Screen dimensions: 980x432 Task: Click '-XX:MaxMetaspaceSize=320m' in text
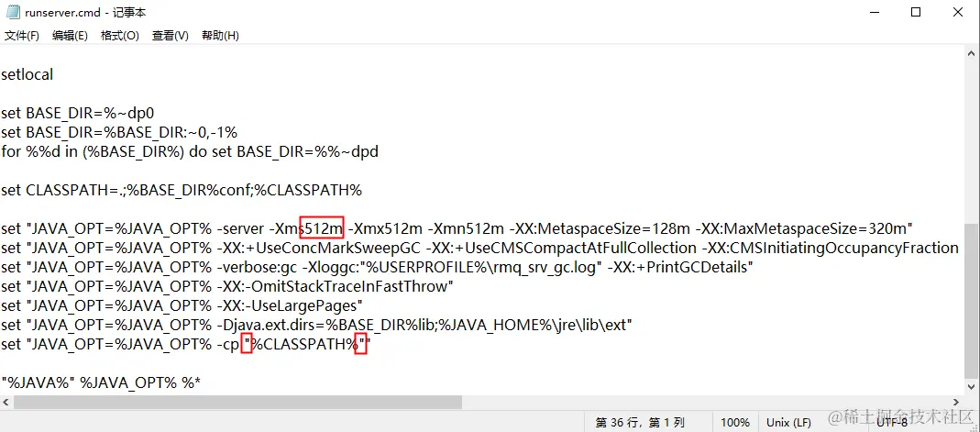pos(802,228)
